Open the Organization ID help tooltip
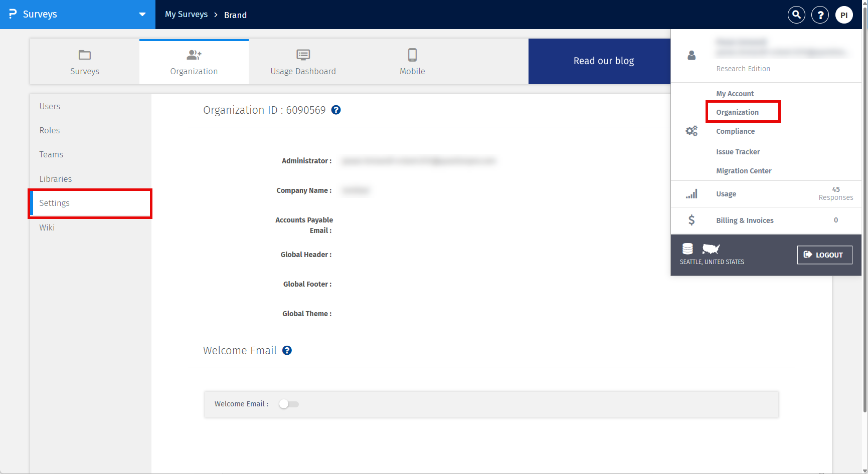The width and height of the screenshot is (868, 474). pyautogui.click(x=335, y=110)
